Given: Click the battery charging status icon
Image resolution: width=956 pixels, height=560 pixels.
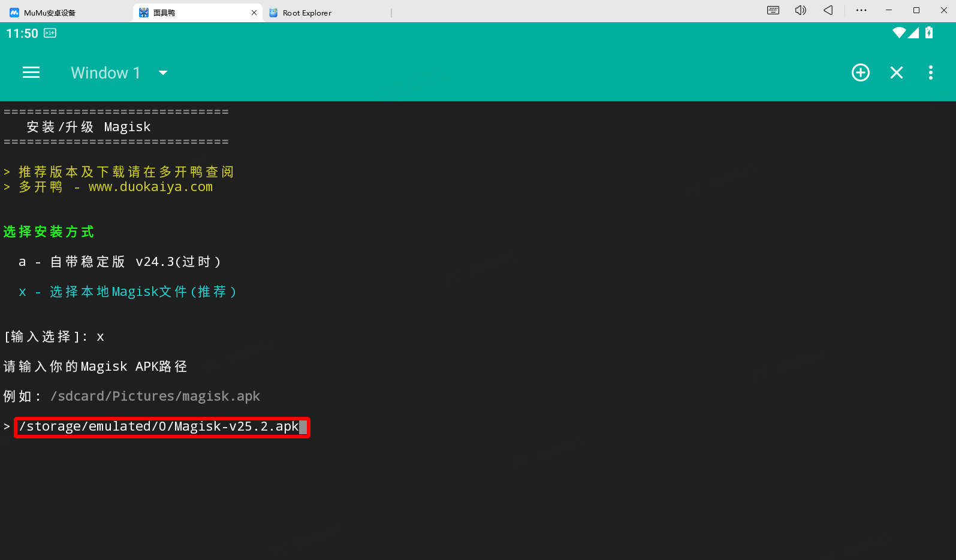Looking at the screenshot, I should click(929, 33).
